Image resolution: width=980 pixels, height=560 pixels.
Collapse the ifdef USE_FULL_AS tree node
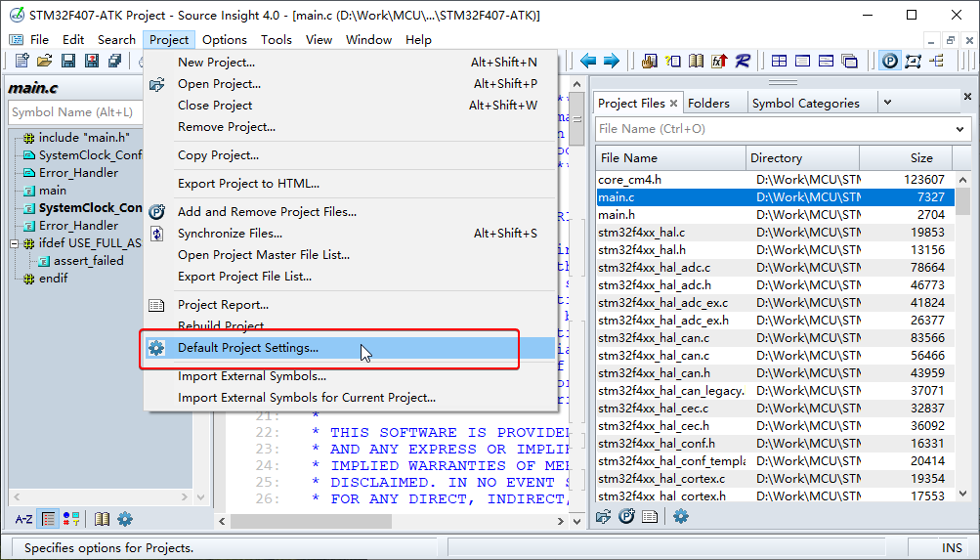15,243
